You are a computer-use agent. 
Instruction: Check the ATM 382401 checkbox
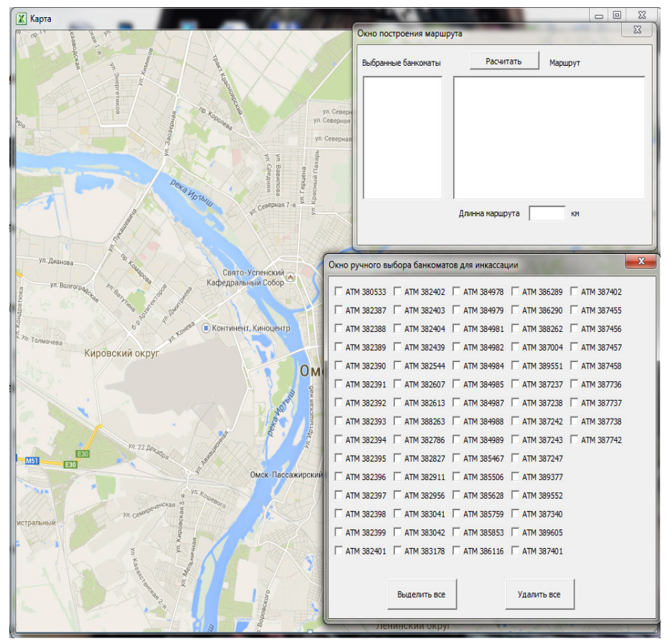point(339,551)
